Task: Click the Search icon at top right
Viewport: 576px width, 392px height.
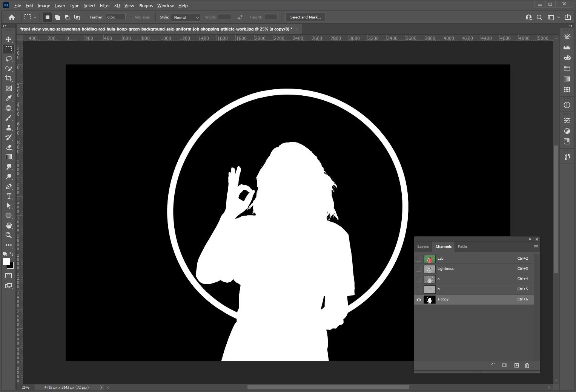Action: [x=539, y=17]
